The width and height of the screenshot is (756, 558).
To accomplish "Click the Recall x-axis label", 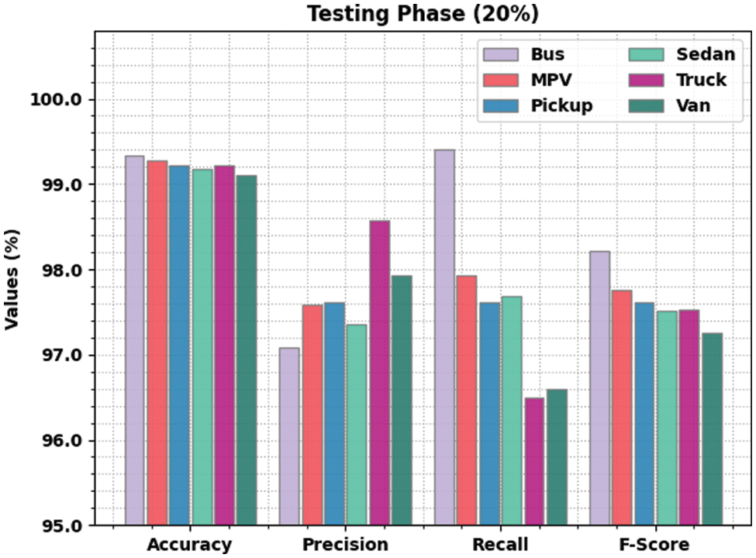I will [x=500, y=545].
